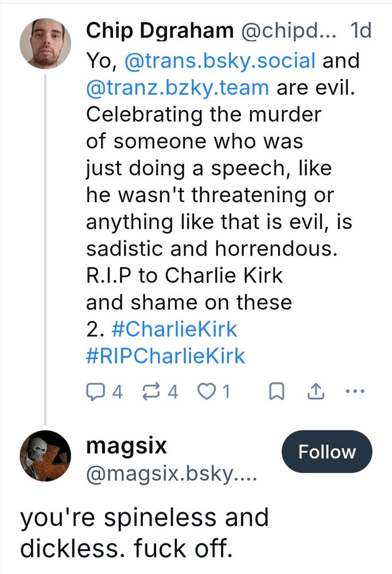Open the #RIPCharlieKirk hashtag

(165, 356)
